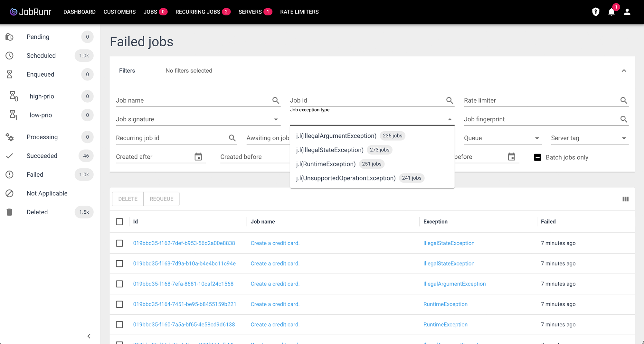644x344 pixels.
Task: Click the Job fingerprint search icon
Action: (x=623, y=119)
